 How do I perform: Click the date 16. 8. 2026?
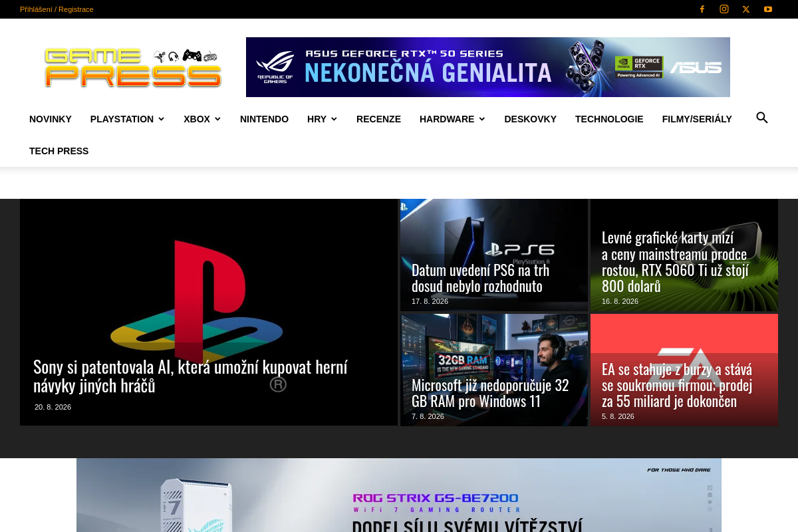620,301
